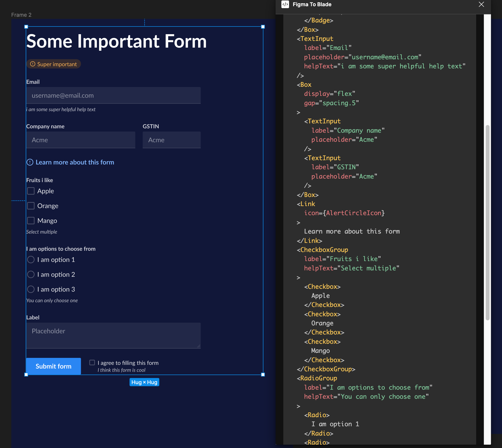Click the Figma To Blade plugin icon

coord(285,5)
